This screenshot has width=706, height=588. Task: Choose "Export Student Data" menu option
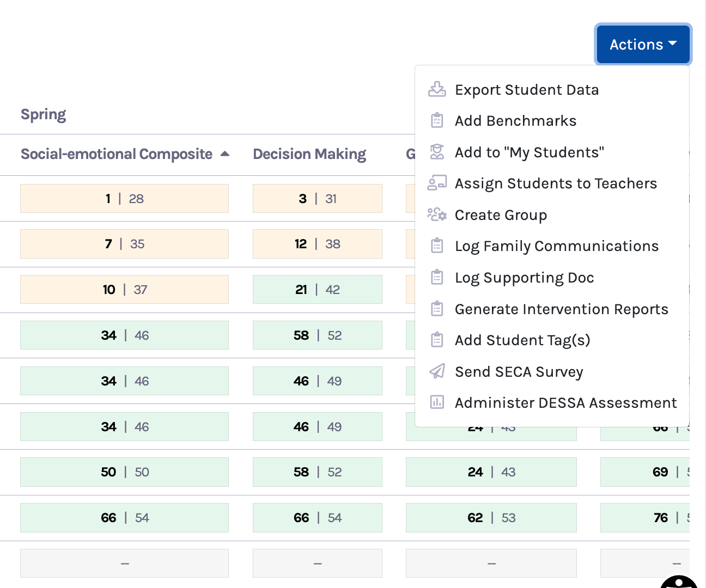(527, 89)
